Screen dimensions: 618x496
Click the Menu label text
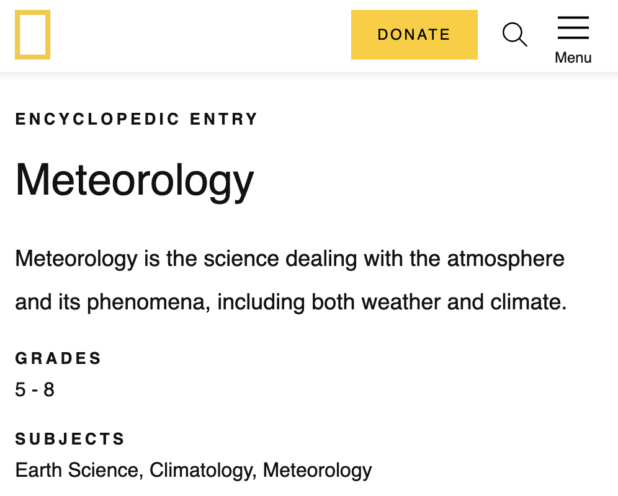point(573,58)
